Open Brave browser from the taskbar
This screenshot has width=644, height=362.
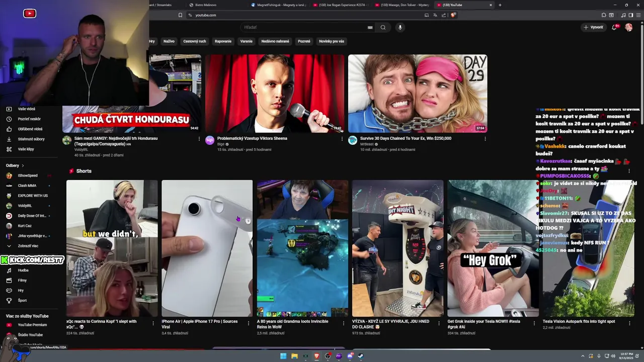point(316,356)
